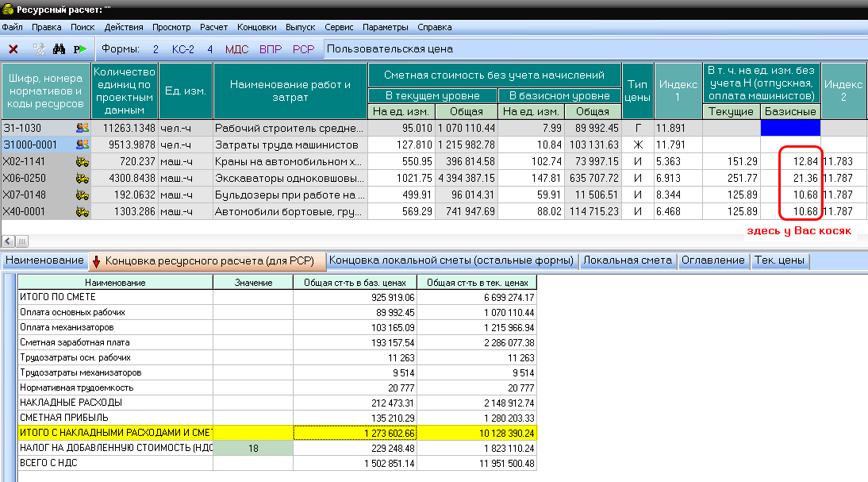Image resolution: width=868 pixels, height=482 pixels.
Task: Click the binoculars search icon
Action: click(x=58, y=49)
